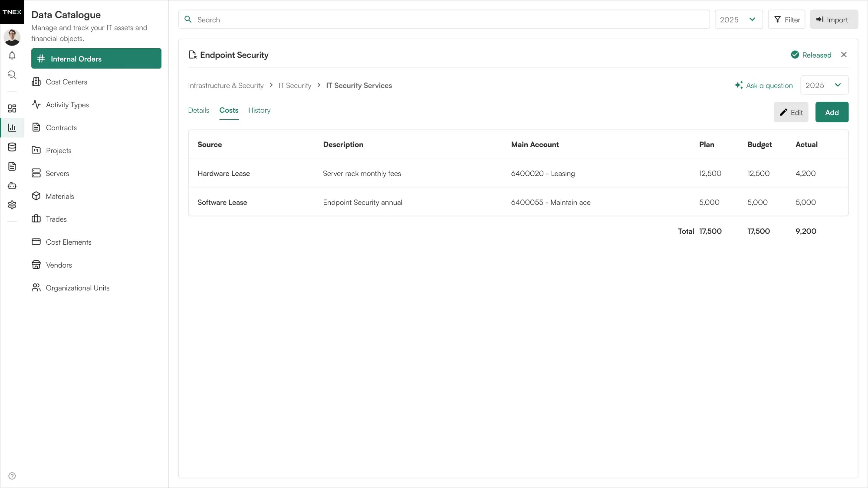Click the Import button
Viewport: 868px width, 488px height.
click(834, 20)
